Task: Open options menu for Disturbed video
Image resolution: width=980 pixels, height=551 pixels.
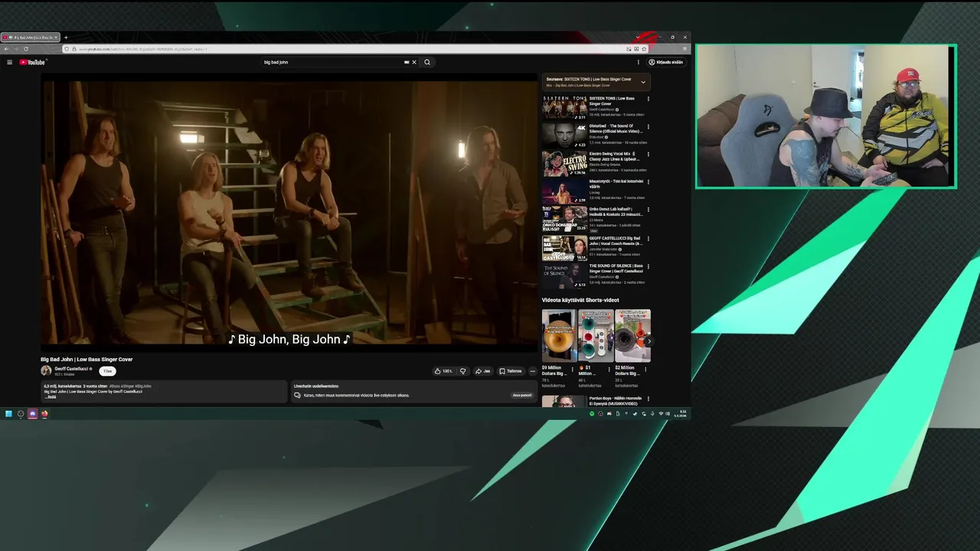Action: [648, 126]
